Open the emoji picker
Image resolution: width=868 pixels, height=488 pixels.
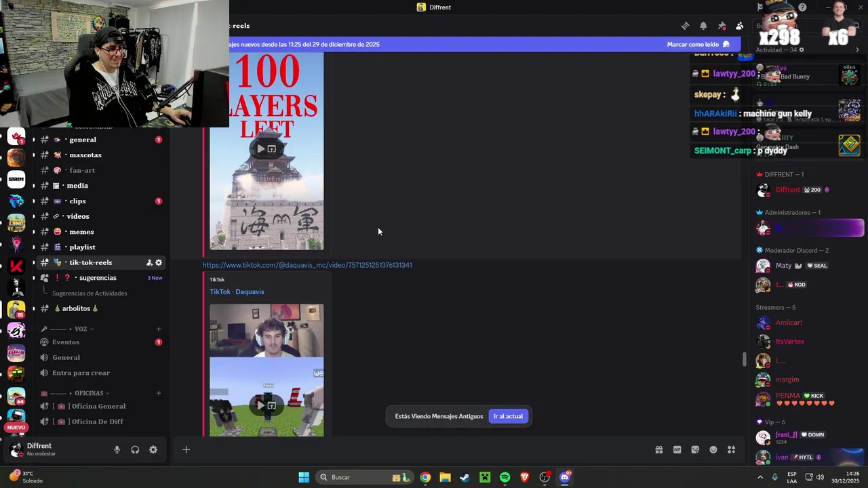713,449
